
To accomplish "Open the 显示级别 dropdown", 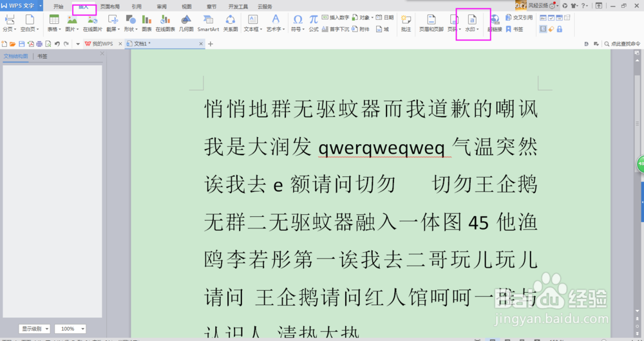I will (x=35, y=329).
